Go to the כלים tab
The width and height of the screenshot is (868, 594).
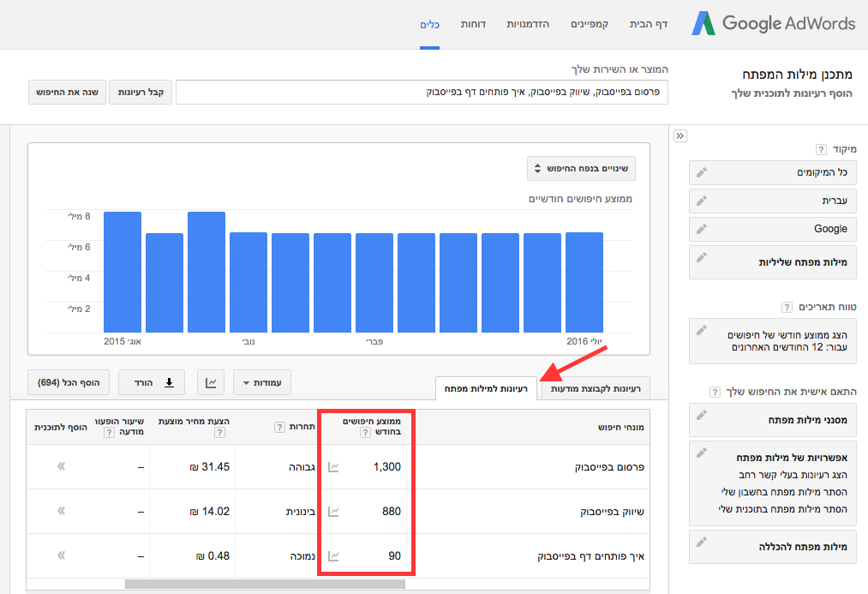(429, 24)
